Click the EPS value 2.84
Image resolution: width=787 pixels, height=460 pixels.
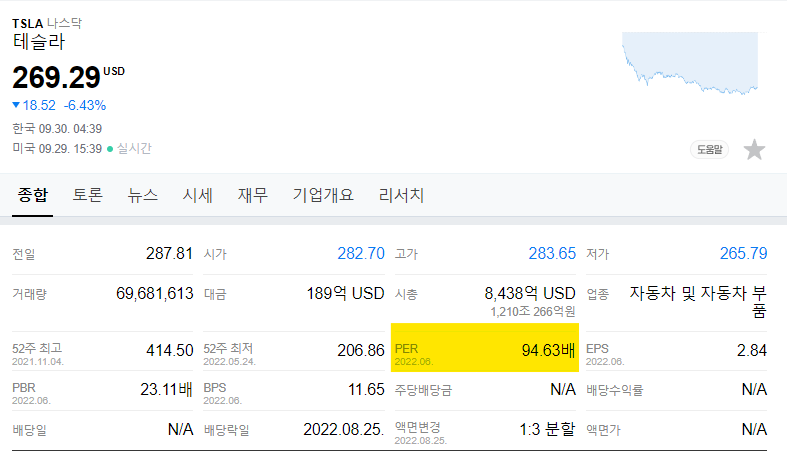point(752,350)
